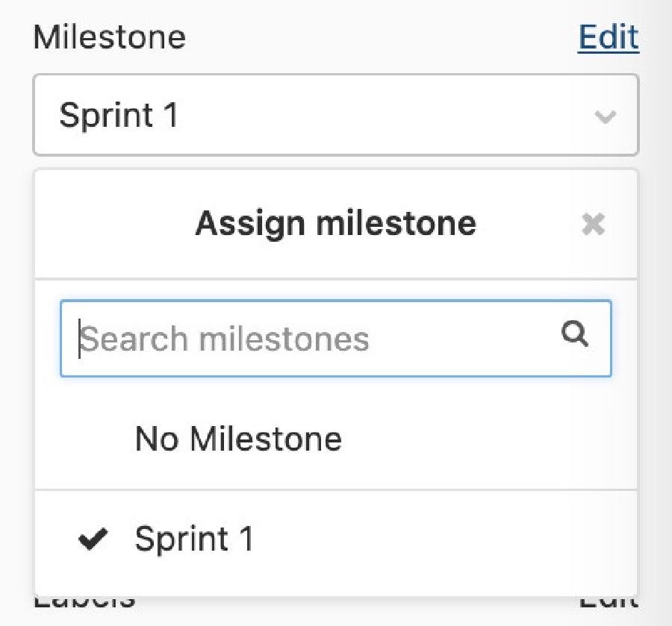672x626 pixels.
Task: Uncheck the selected Sprint 1 milestone row
Action: (x=335, y=539)
